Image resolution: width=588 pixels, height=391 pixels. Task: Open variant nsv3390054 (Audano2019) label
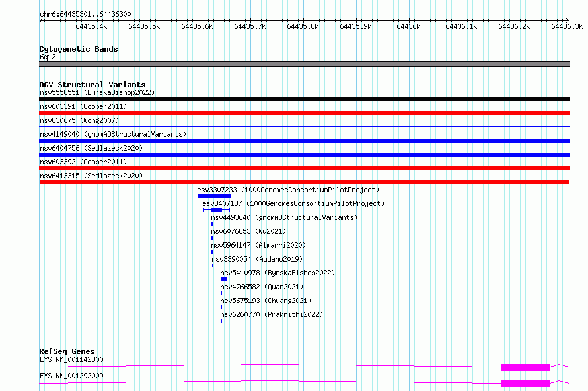257,259
